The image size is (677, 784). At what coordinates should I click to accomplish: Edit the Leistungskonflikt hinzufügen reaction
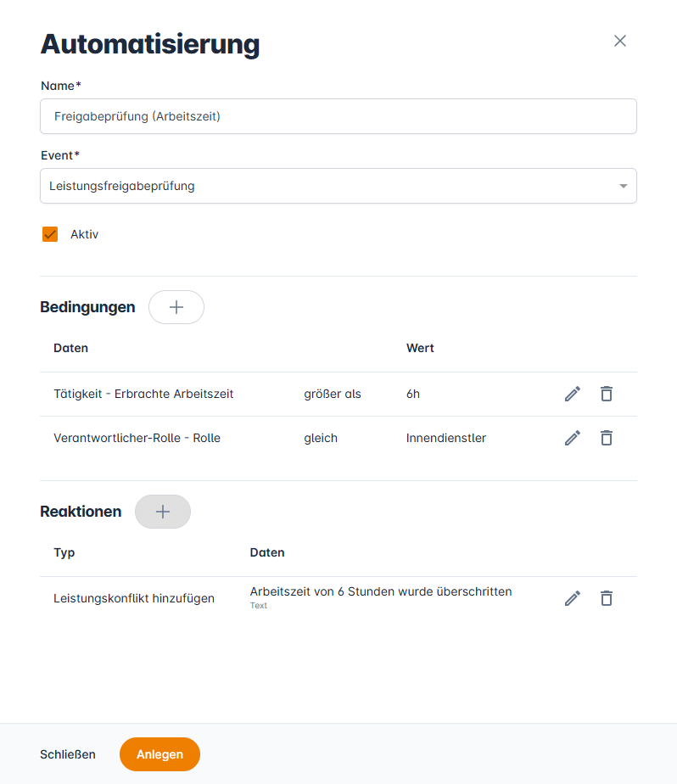point(573,598)
